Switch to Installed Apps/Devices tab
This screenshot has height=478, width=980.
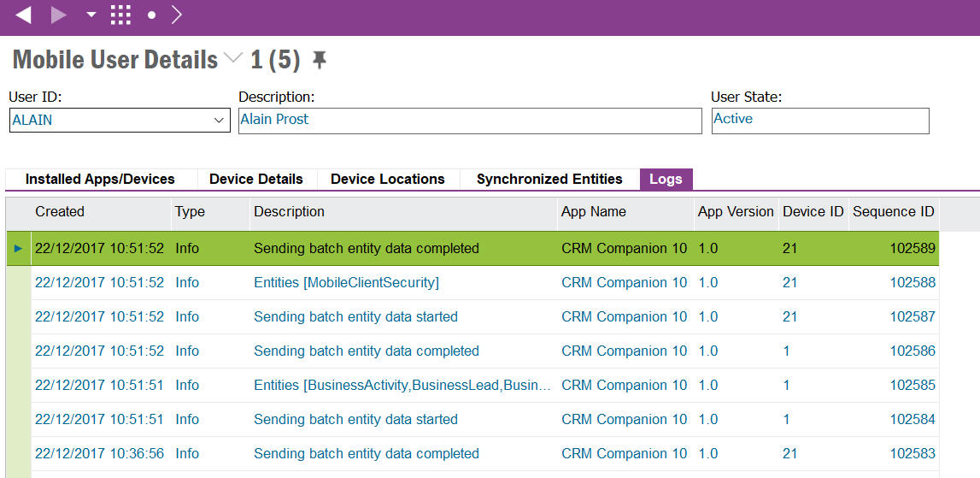[x=100, y=179]
